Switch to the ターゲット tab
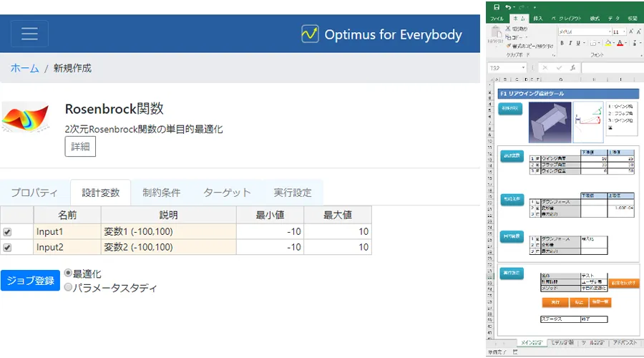 227,193
